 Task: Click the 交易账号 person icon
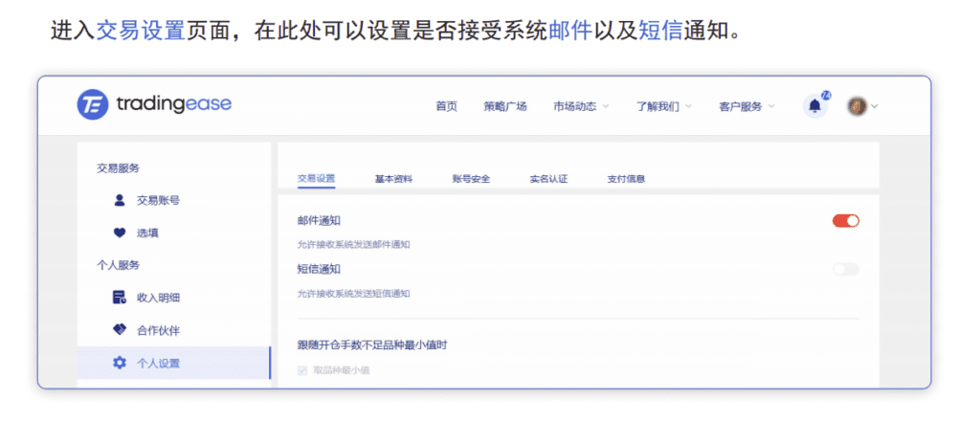pyautogui.click(x=120, y=201)
